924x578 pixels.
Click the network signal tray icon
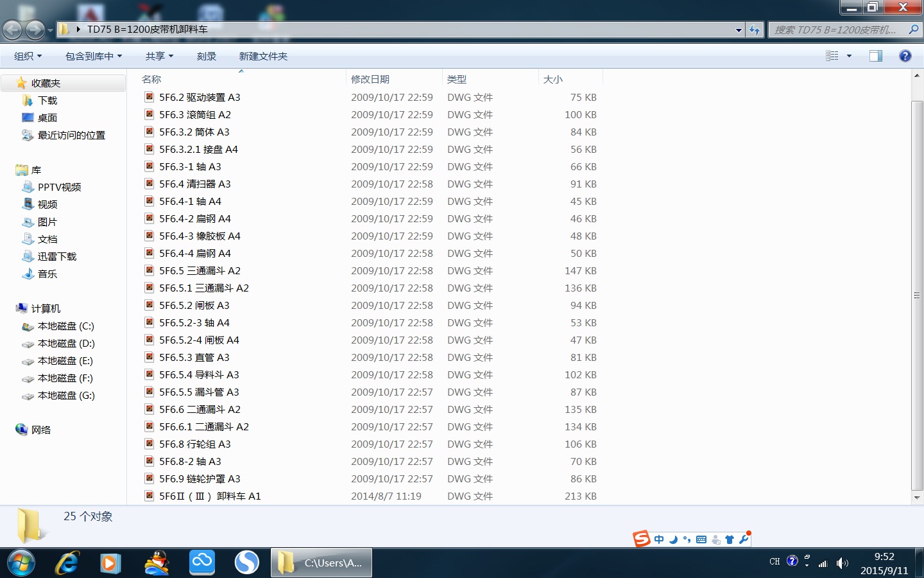point(823,563)
